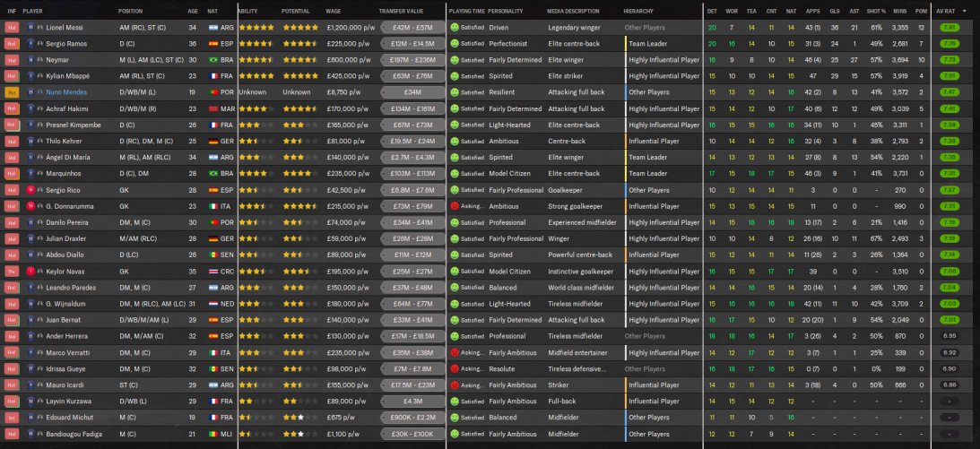Sort by the POTENTIAL column header
980x449 pixels.
point(295,12)
